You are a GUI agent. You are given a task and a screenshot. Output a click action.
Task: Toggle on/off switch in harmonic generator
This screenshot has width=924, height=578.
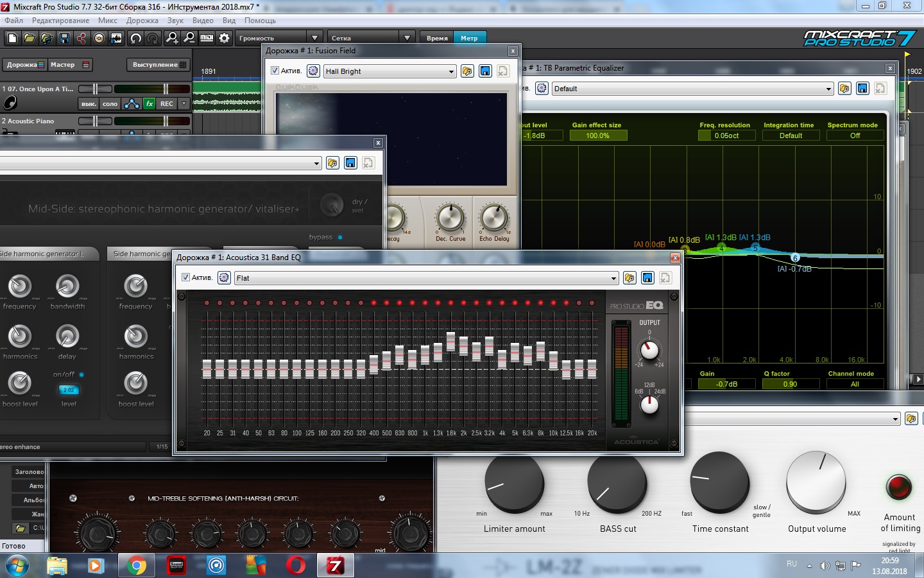click(x=81, y=374)
